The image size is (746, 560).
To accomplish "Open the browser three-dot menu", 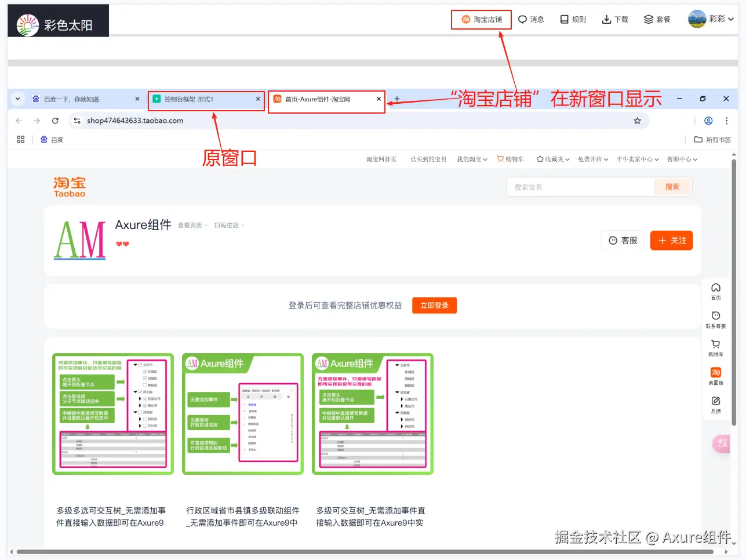I will [x=726, y=121].
